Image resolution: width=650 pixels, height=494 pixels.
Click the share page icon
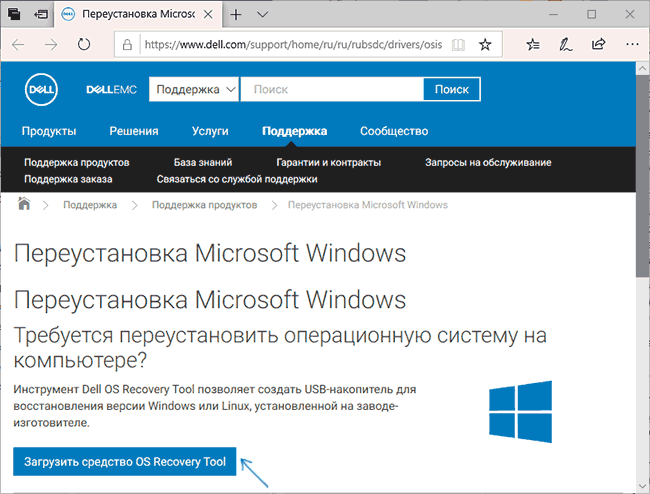(598, 45)
